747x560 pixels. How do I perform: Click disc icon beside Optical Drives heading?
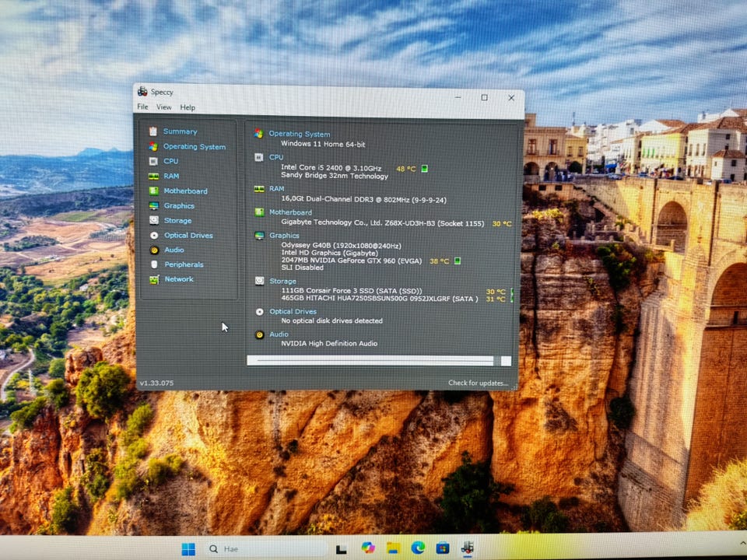pyautogui.click(x=259, y=312)
